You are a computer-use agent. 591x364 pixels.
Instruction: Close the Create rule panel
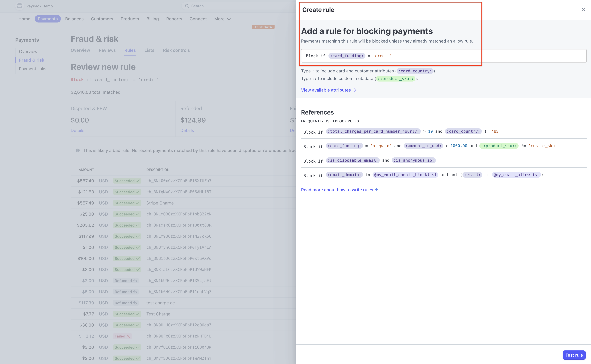coord(583,10)
